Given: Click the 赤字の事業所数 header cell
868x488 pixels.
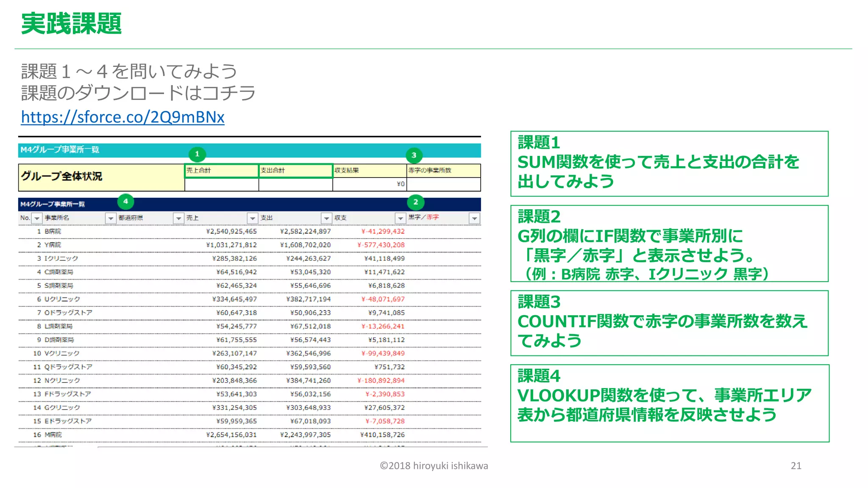Looking at the screenshot, I should (444, 171).
